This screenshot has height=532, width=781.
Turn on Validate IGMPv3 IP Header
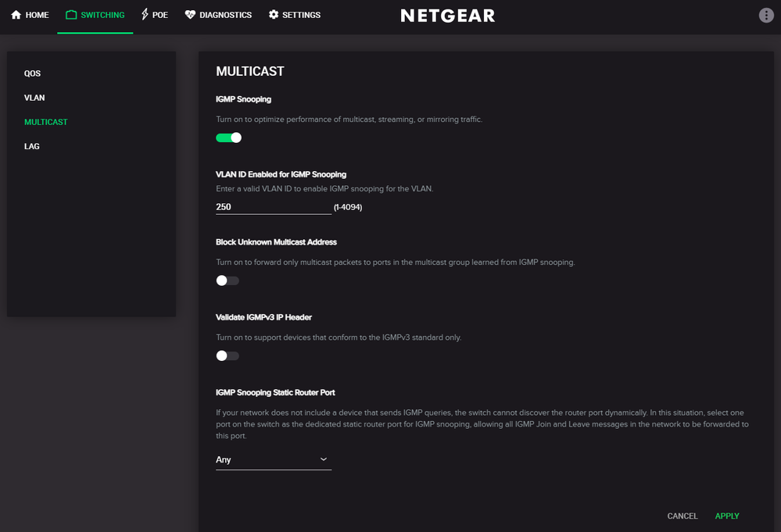click(227, 355)
